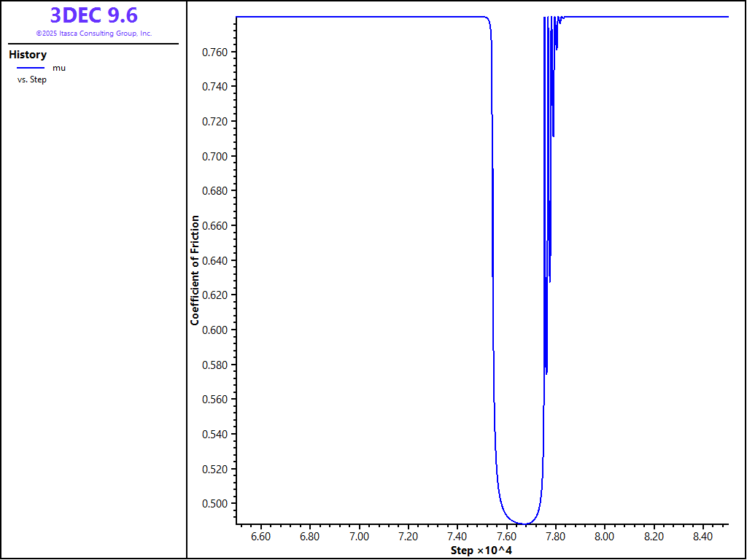The height and width of the screenshot is (560, 747).
Task: Select the 7.00 x-axis tick label
Action: [359, 536]
